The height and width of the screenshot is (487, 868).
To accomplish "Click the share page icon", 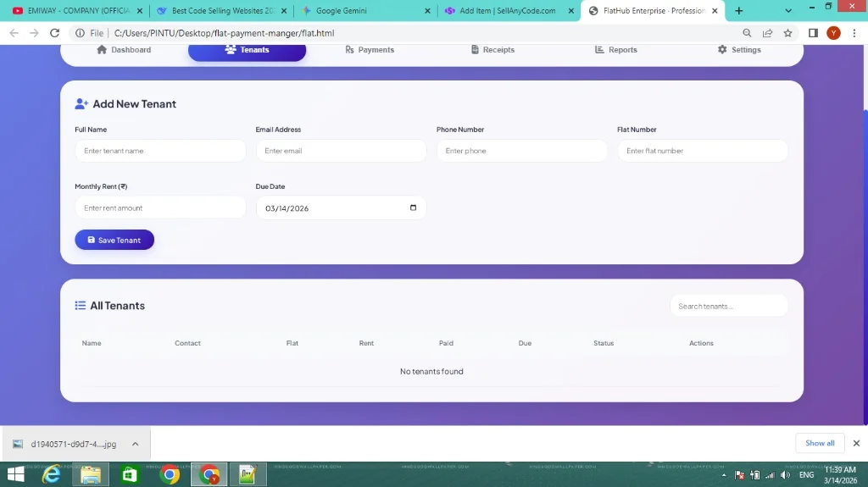I will click(x=767, y=33).
